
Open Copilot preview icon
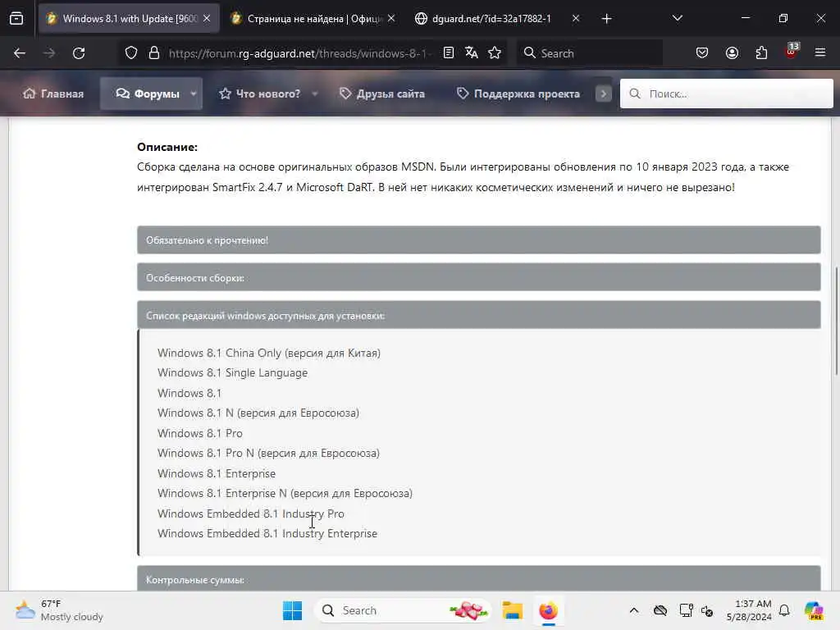[x=813, y=610]
